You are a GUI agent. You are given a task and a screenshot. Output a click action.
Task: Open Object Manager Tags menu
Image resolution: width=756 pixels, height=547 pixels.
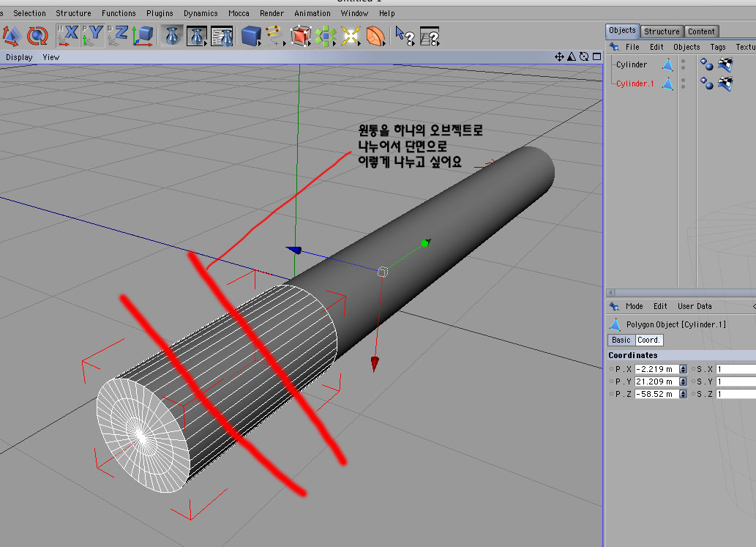click(x=718, y=47)
